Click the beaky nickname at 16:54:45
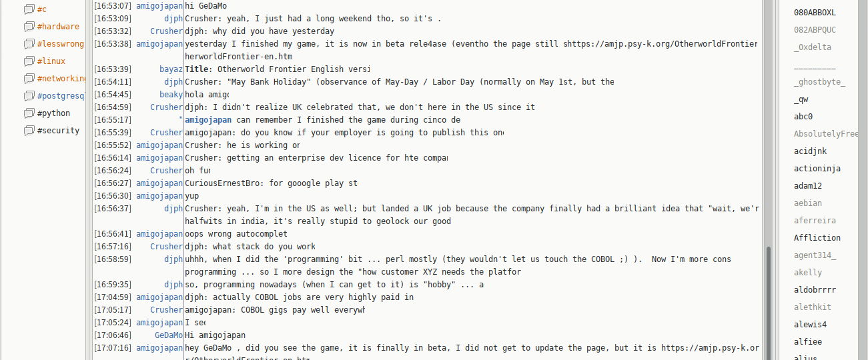Screen dimensions: 868x360 point(171,95)
